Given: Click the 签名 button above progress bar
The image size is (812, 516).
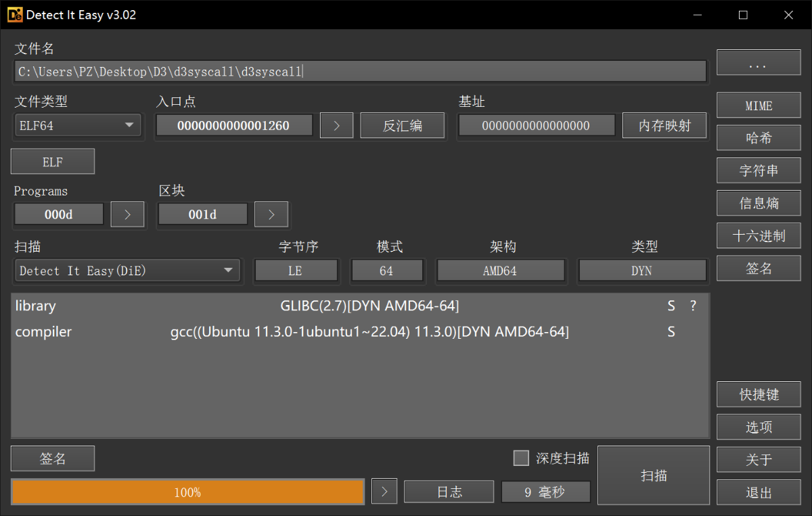Looking at the screenshot, I should click(x=53, y=459).
